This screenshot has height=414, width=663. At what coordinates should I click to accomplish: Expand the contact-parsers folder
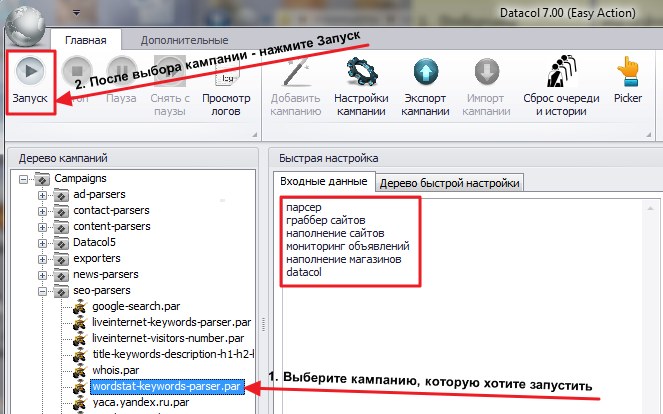[x=42, y=211]
